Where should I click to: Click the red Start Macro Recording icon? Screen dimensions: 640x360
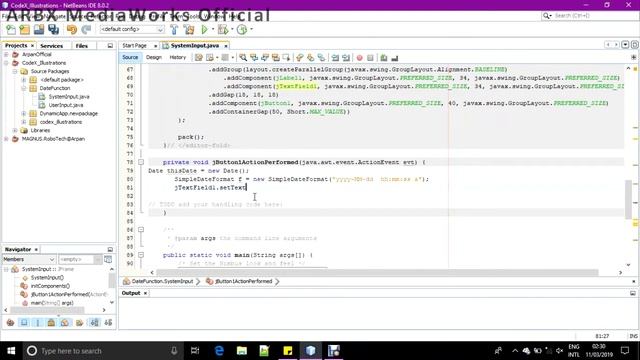[359, 58]
